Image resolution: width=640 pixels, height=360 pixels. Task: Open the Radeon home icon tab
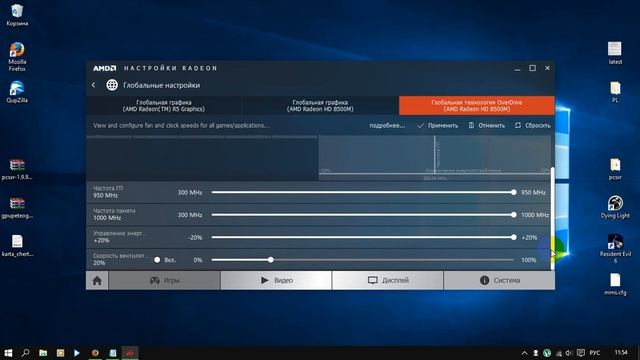(x=97, y=280)
